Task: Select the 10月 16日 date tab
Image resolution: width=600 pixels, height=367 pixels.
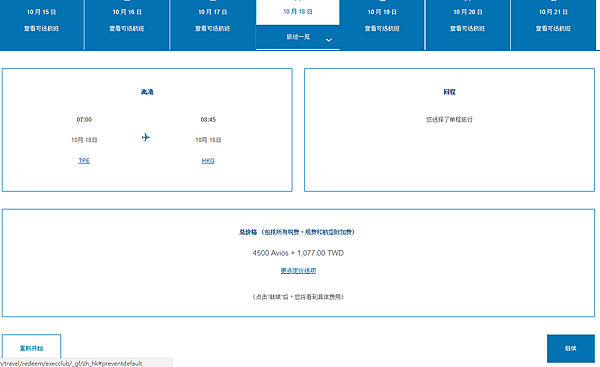Action: (127, 24)
